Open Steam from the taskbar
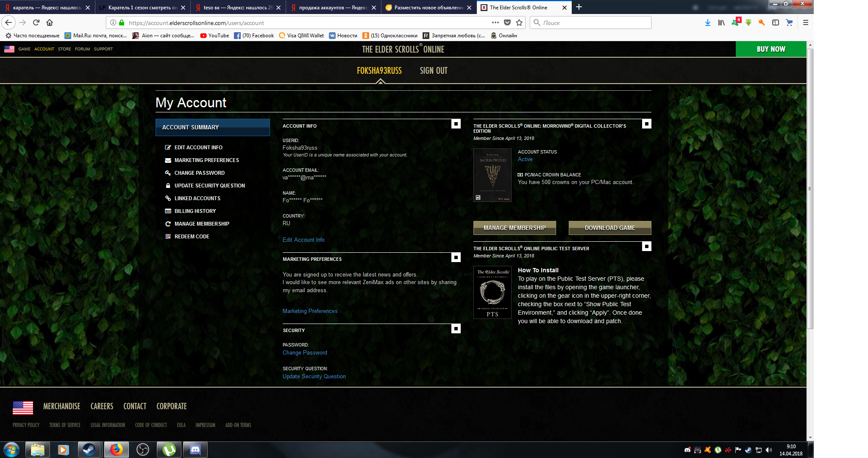Screen dimensions: 868x458 point(89,450)
